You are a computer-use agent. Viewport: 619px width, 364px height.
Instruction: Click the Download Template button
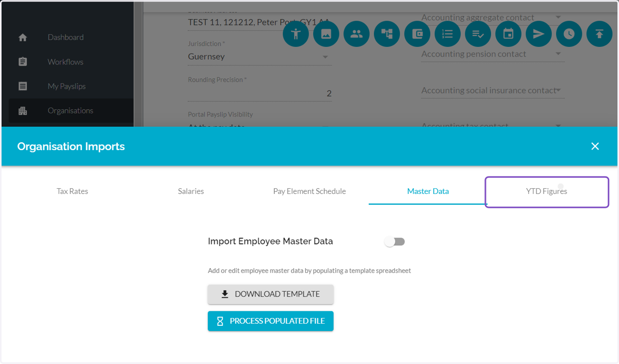[x=271, y=294]
